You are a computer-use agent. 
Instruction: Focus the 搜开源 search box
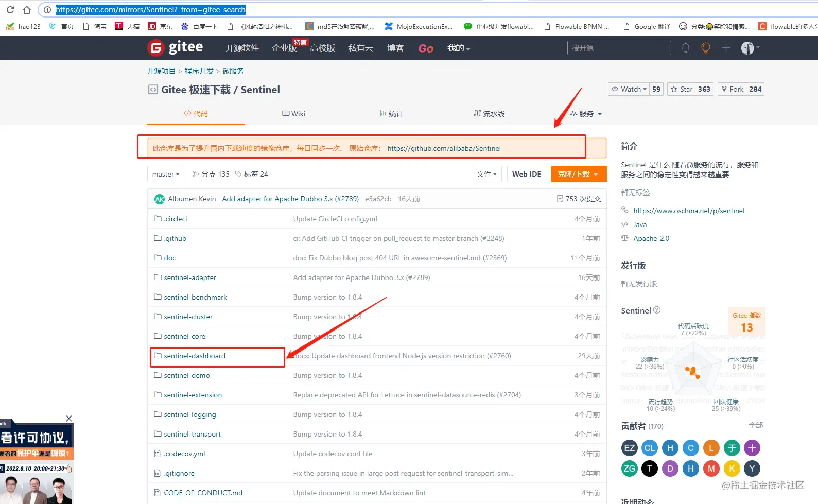point(619,48)
